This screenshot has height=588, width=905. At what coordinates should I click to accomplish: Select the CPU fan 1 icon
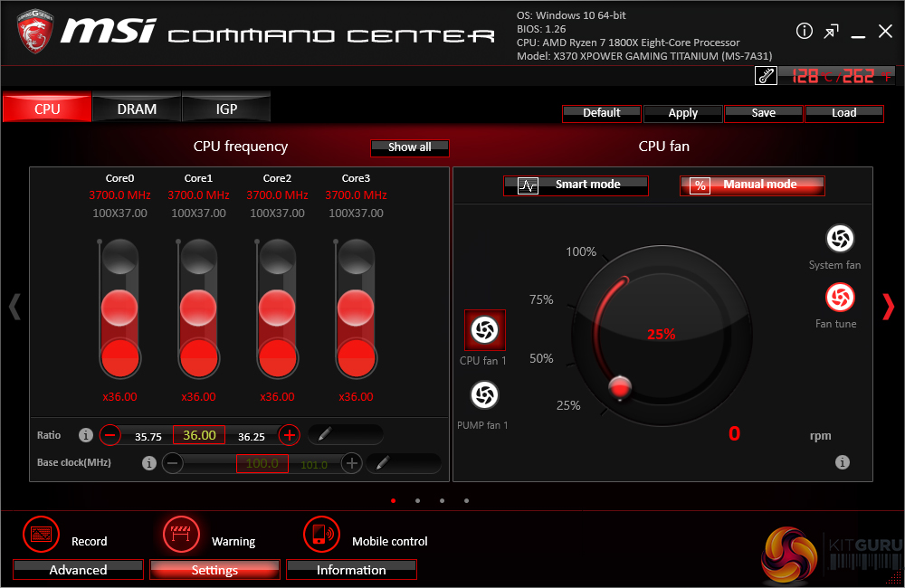click(x=485, y=330)
